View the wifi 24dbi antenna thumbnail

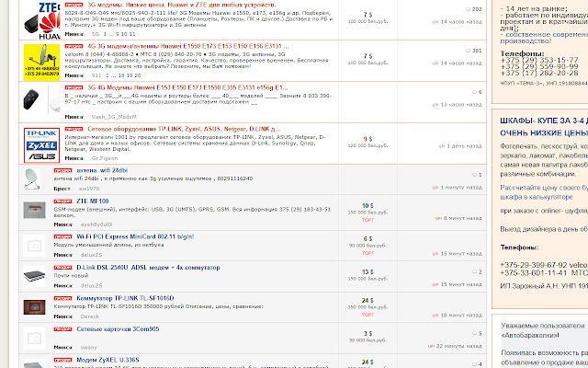click(31, 179)
